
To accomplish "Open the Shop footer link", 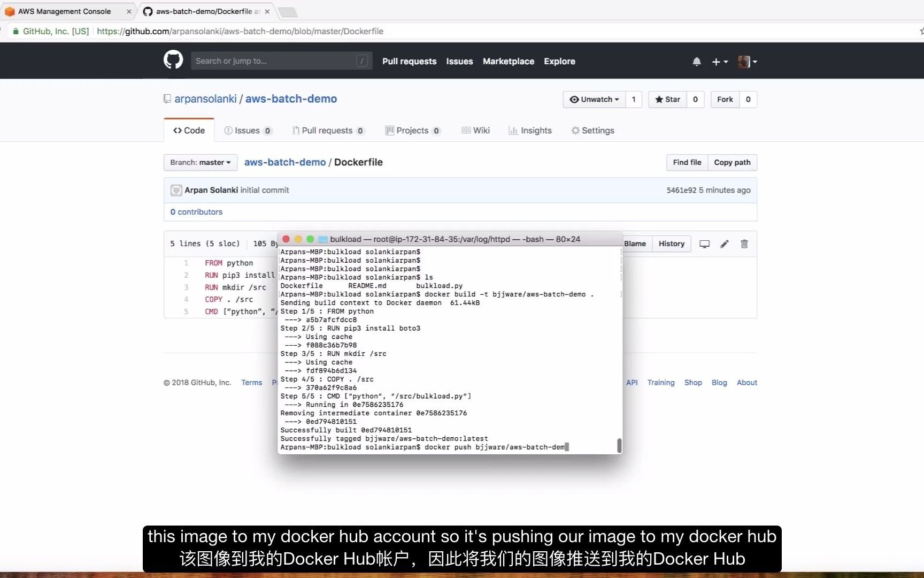I will [693, 383].
